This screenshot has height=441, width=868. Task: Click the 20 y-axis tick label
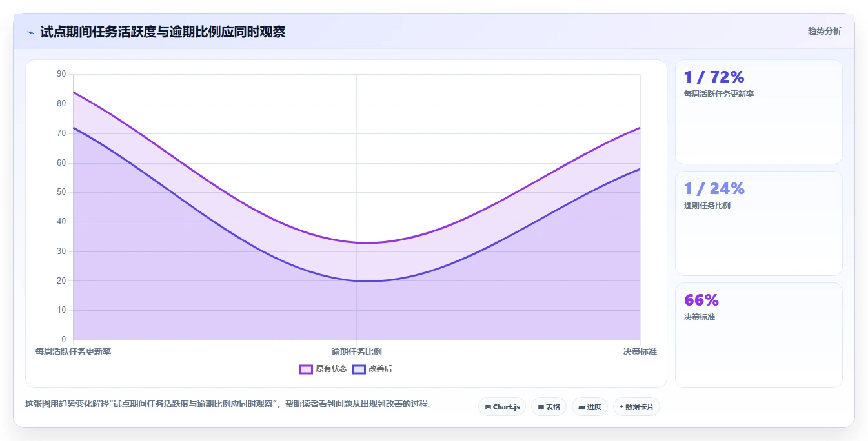pos(61,281)
